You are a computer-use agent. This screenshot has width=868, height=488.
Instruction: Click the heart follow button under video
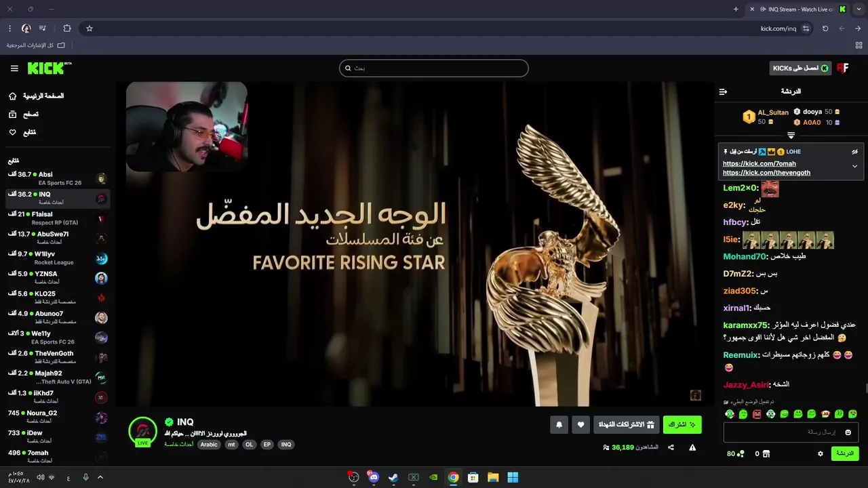[580, 425]
